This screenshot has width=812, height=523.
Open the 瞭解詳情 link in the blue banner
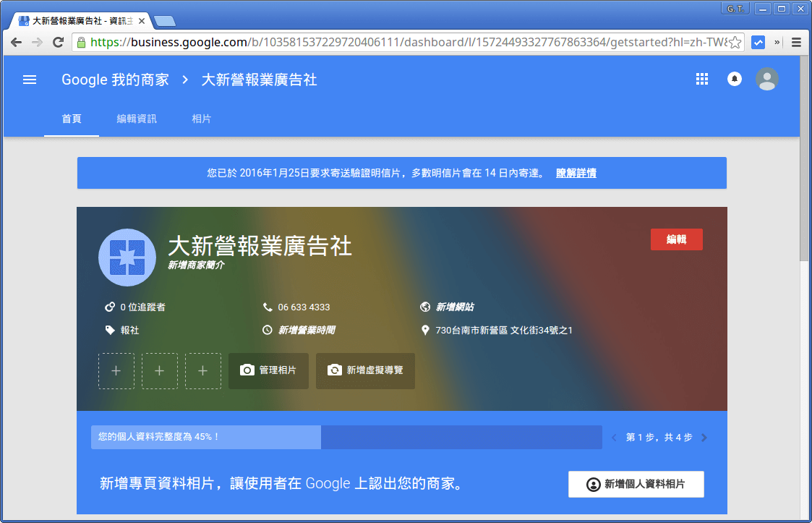click(x=576, y=173)
